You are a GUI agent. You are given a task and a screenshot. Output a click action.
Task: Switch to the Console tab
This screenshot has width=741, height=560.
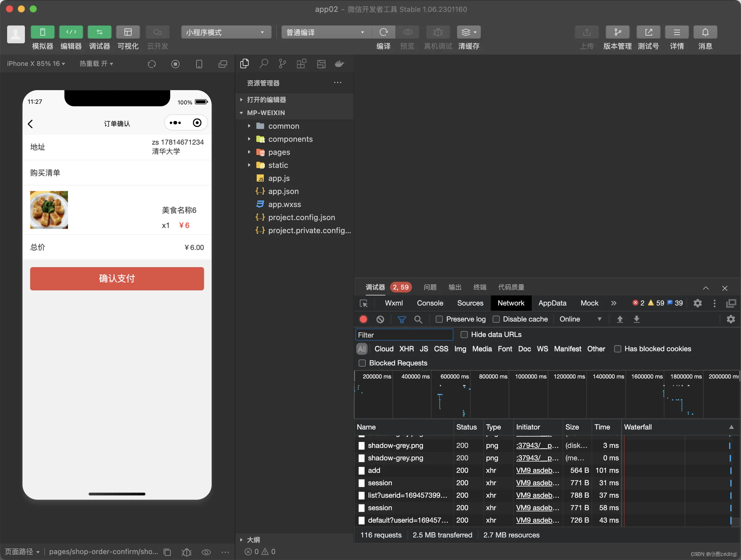430,303
